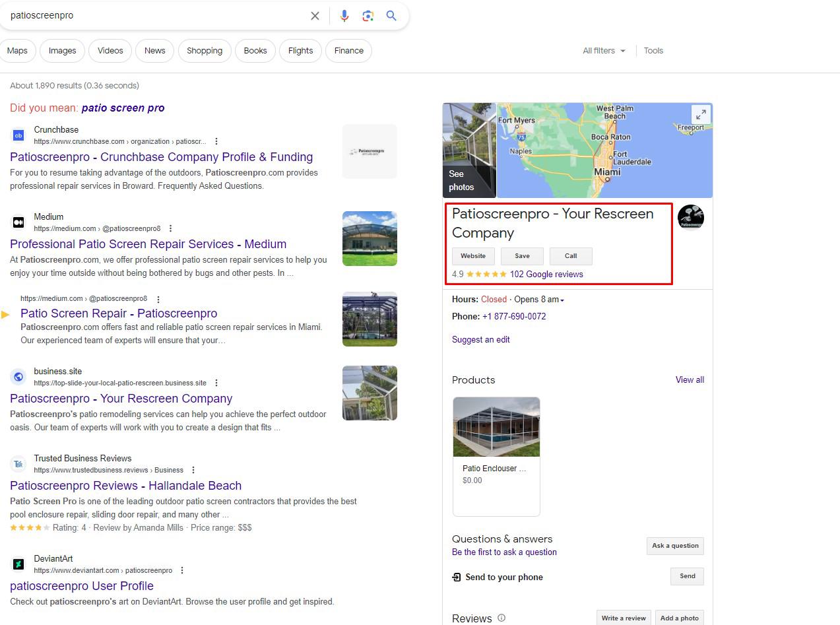Open the Tools options
The width and height of the screenshot is (840, 625).
653,51
